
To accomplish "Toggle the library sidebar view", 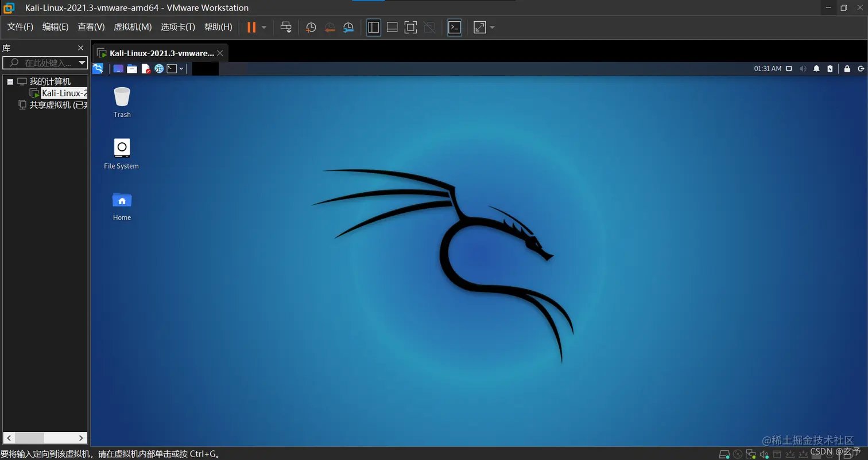I will pos(374,27).
